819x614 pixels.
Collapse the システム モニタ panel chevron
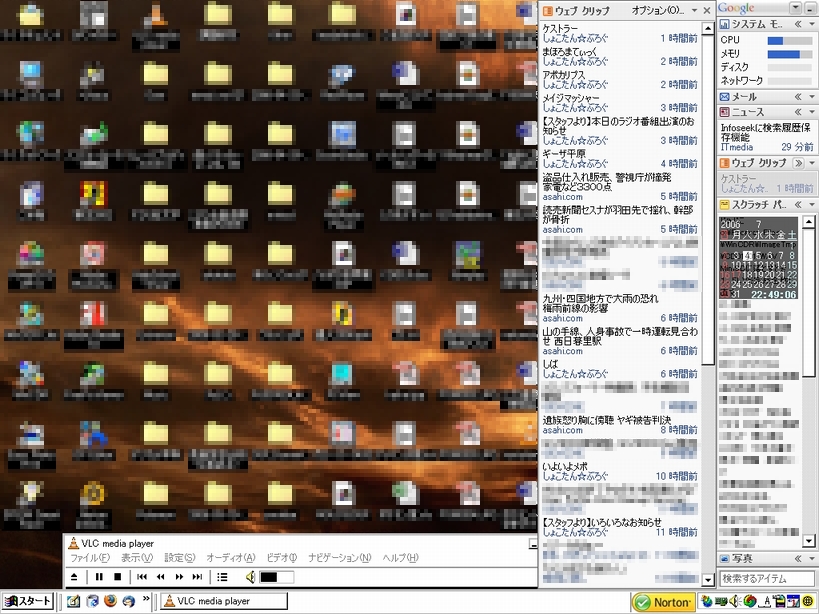[798, 24]
